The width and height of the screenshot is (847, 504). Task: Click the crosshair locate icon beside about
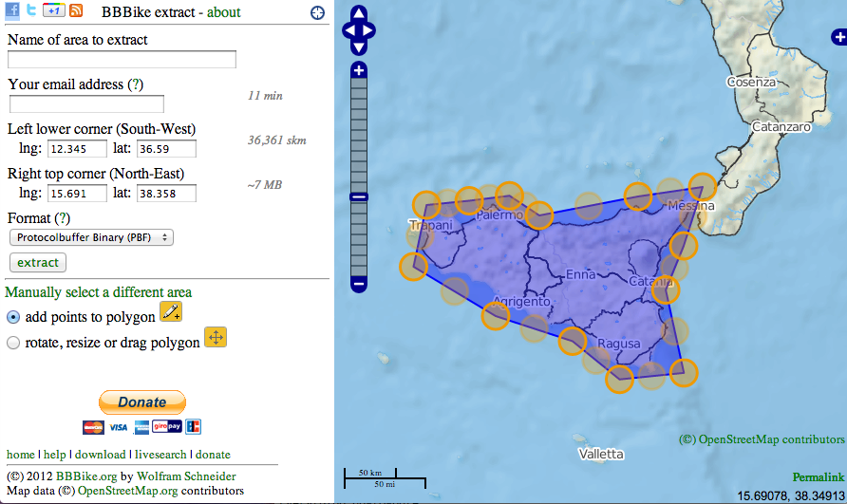[317, 13]
